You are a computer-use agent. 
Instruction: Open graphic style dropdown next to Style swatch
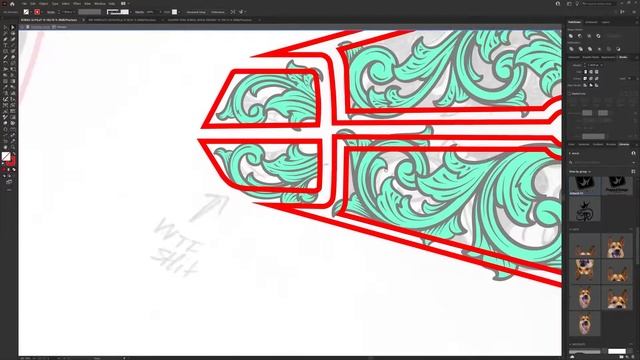point(179,12)
